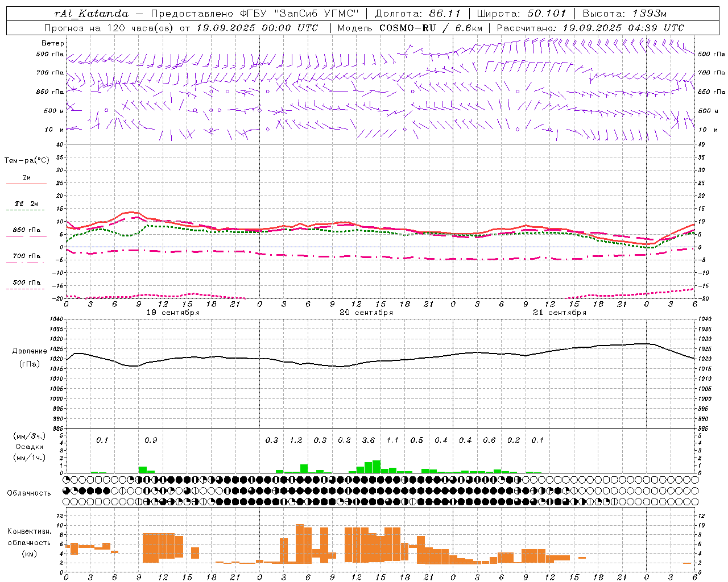Click the dashed line sample under Td 2м
This screenshot has height=582, width=728.
tap(25, 210)
